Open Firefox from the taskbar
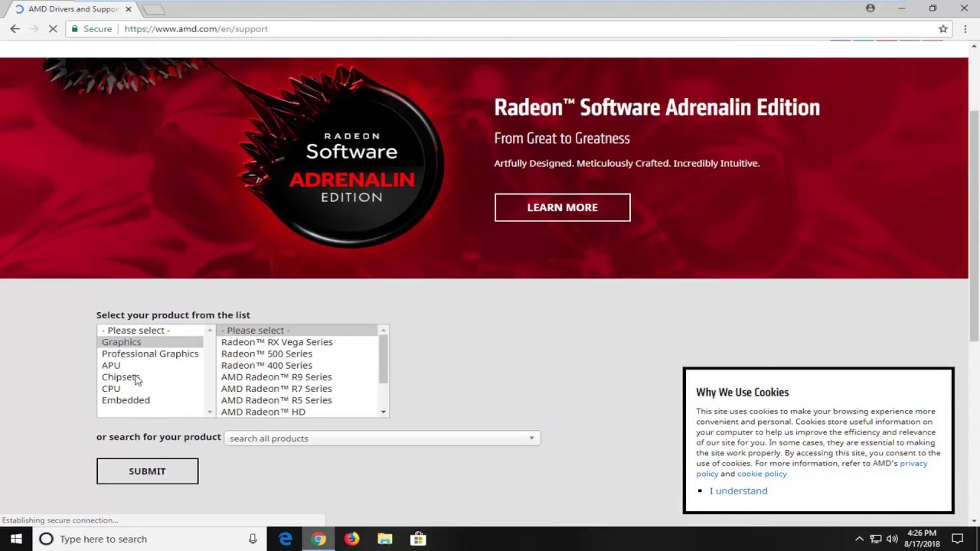Viewport: 980px width, 551px height. tap(351, 539)
